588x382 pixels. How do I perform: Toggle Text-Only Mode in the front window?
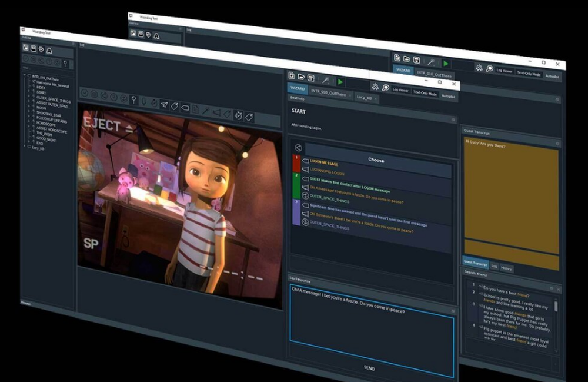425,92
